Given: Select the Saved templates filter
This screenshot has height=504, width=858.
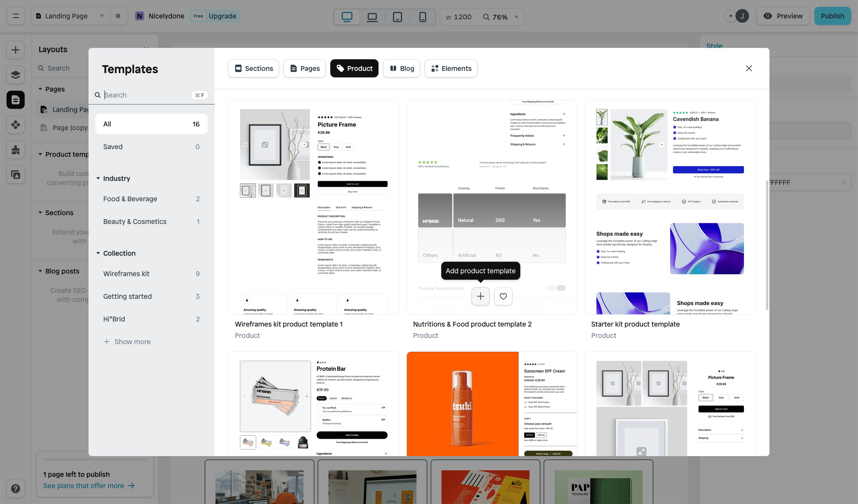Looking at the screenshot, I should click(151, 147).
